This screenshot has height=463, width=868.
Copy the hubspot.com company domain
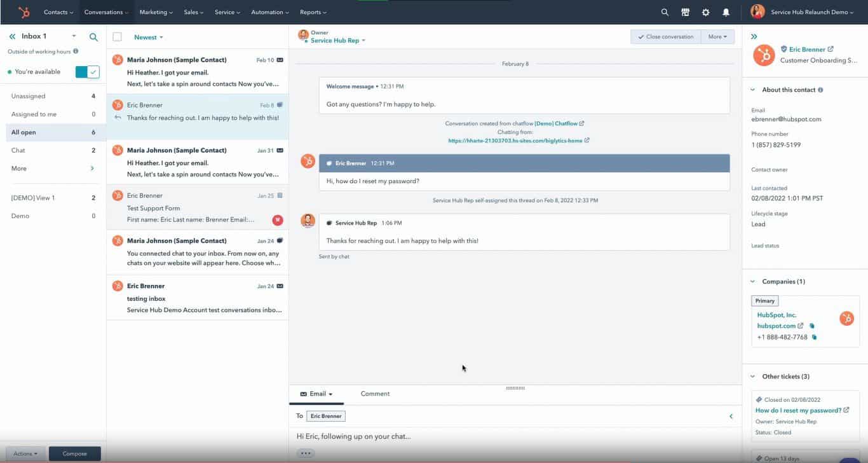(811, 326)
